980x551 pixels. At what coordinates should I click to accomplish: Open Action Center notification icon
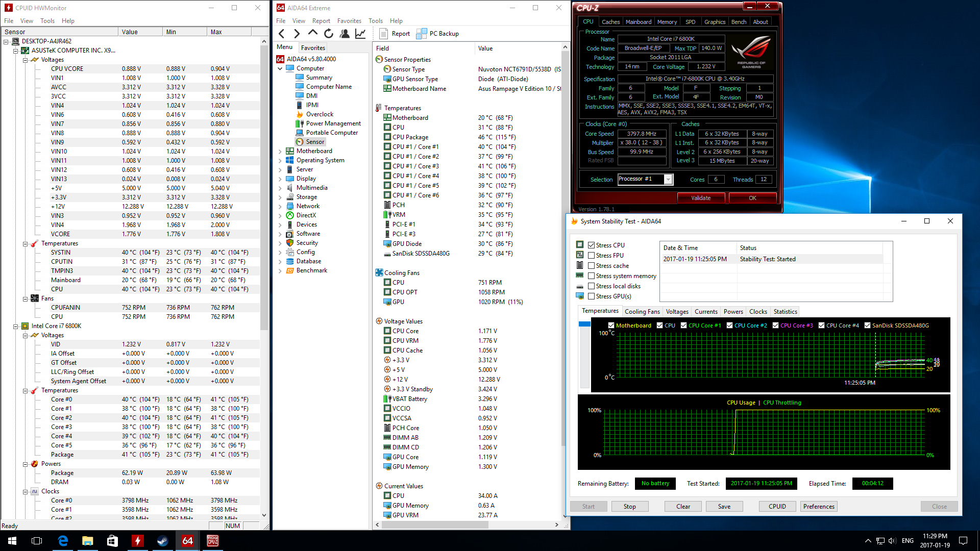[x=963, y=541]
